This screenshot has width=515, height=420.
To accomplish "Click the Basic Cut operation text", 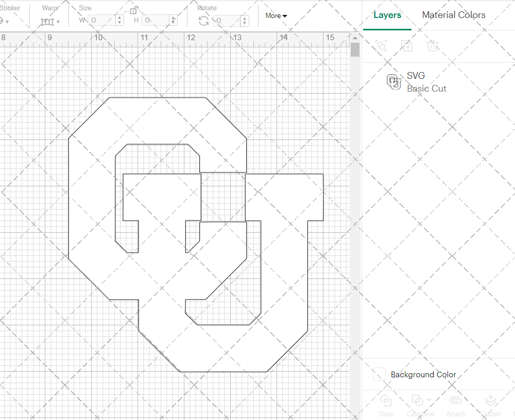I will 426,89.
